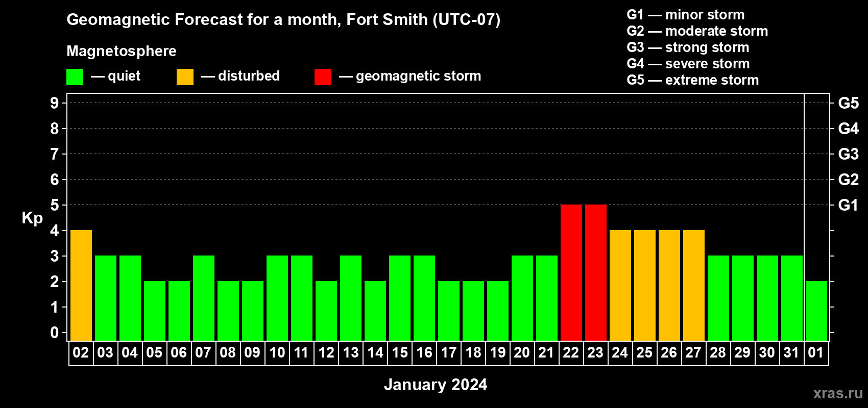Viewport: 868px width, 408px height.
Task: Click the orange bar for day 27
Action: pos(694,286)
